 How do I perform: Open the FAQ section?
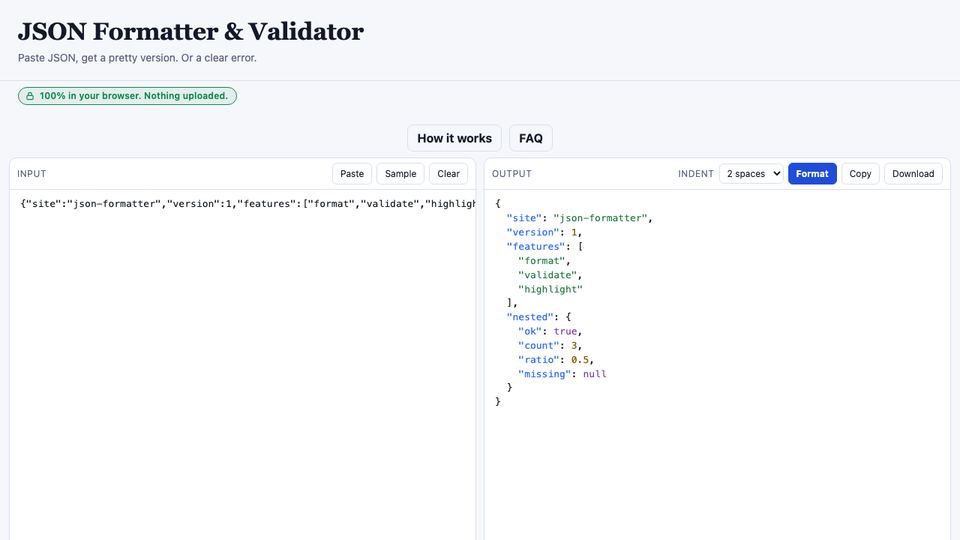531,138
